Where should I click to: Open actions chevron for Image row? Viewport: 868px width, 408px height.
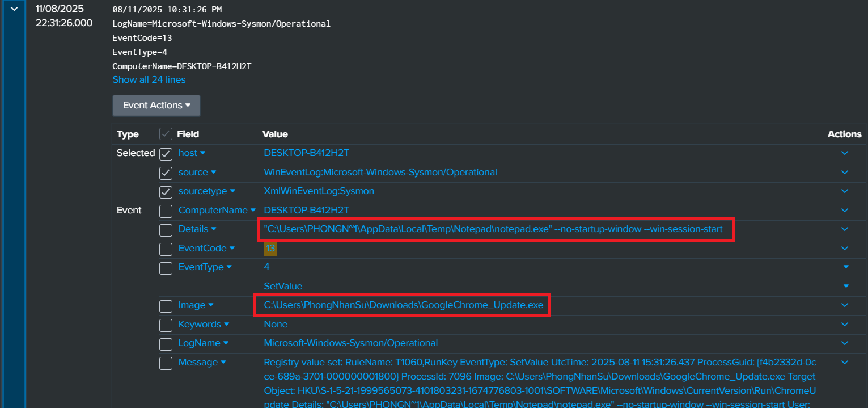pos(845,305)
